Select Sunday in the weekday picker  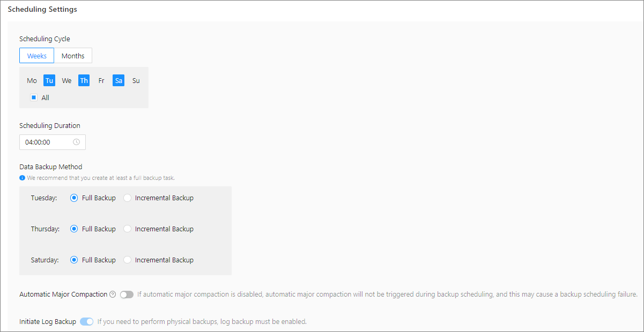pos(136,81)
